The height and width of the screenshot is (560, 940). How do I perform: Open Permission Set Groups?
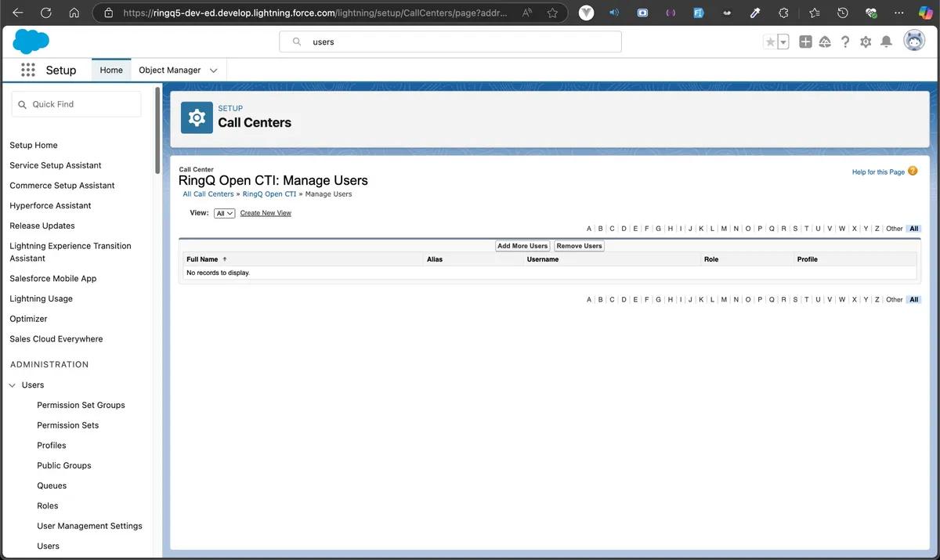pyautogui.click(x=81, y=405)
